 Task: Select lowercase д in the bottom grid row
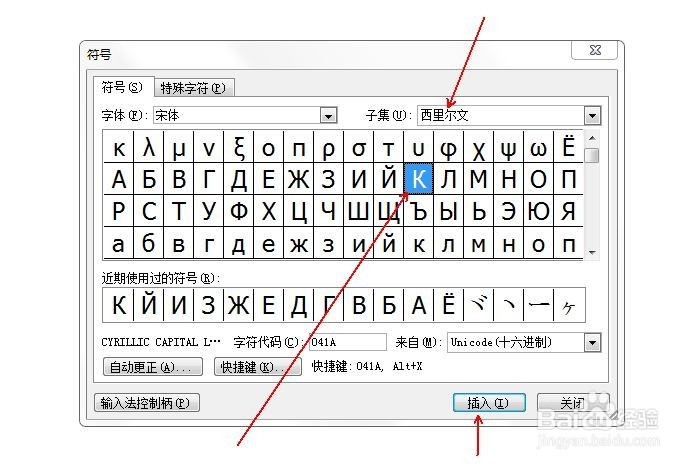pyautogui.click(x=238, y=243)
